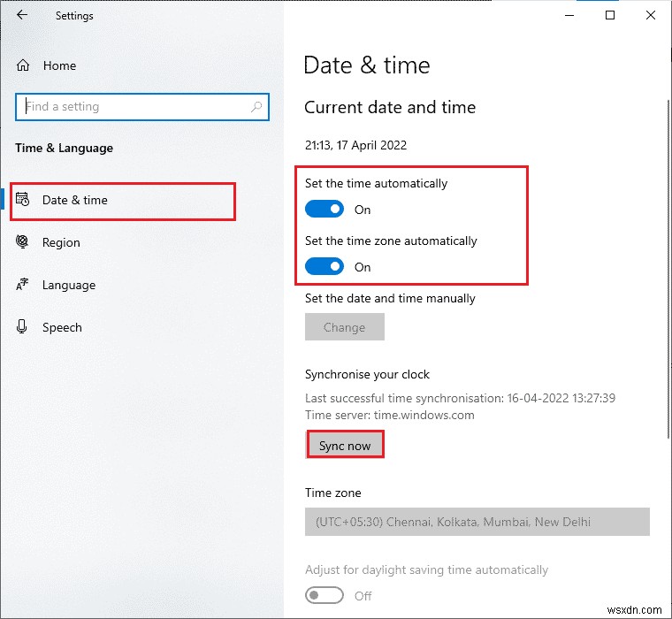Viewport: 672px width, 619px height.
Task: Click the Change button for manual date
Action: point(344,327)
